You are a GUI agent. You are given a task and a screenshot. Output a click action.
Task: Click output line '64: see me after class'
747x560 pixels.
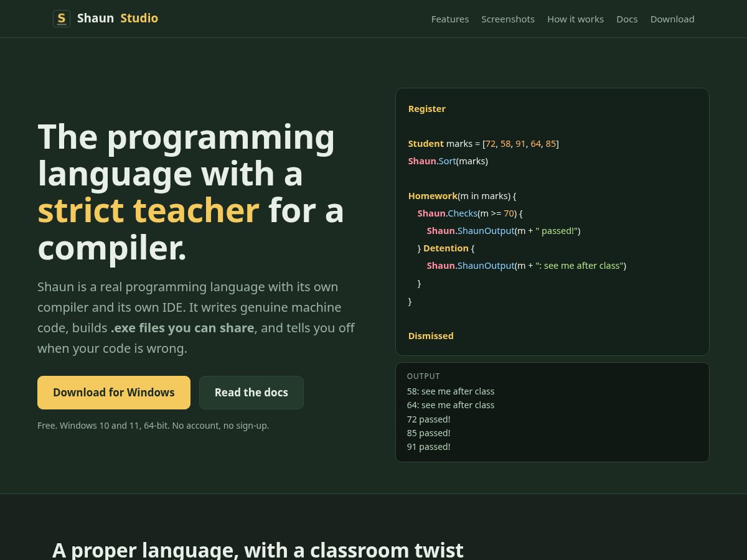point(451,405)
